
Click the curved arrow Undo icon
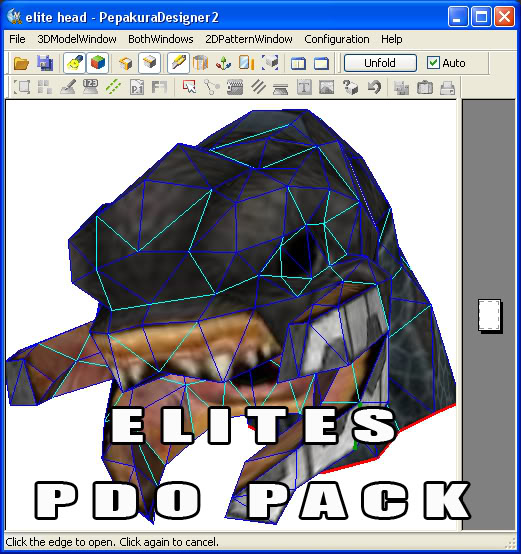pyautogui.click(x=374, y=87)
